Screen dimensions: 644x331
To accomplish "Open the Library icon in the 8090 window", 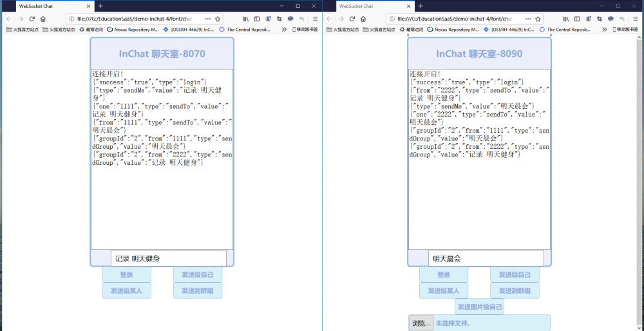I will (566, 19).
